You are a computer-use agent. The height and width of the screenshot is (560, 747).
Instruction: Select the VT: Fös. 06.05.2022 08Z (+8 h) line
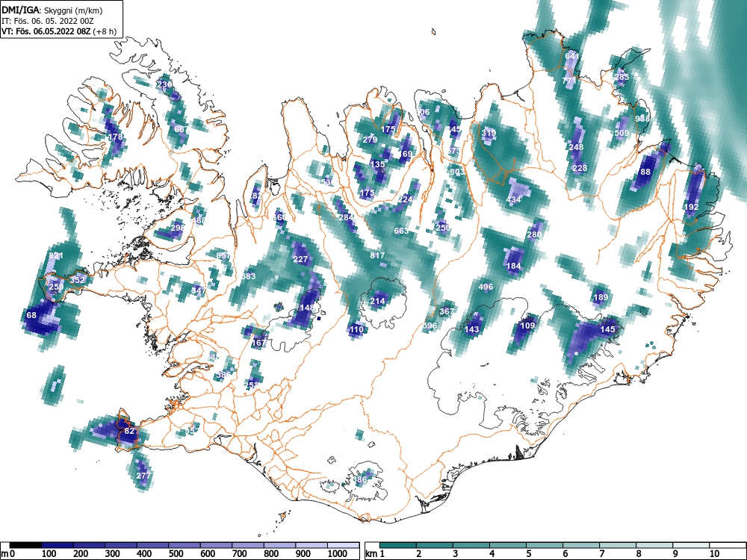(x=58, y=31)
